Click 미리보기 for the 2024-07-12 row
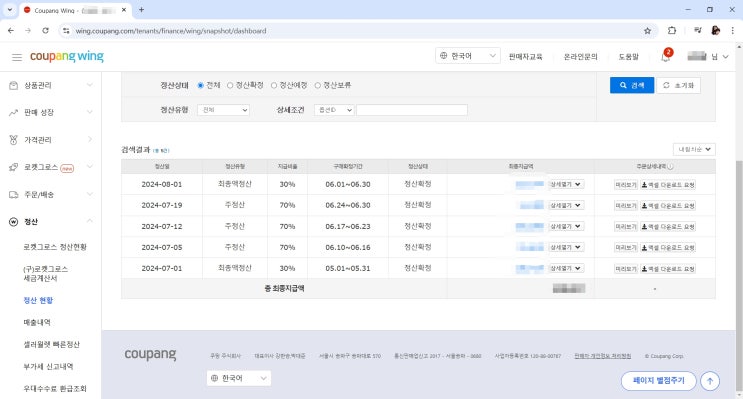Screen dimensions: 743x399 pyautogui.click(x=625, y=227)
